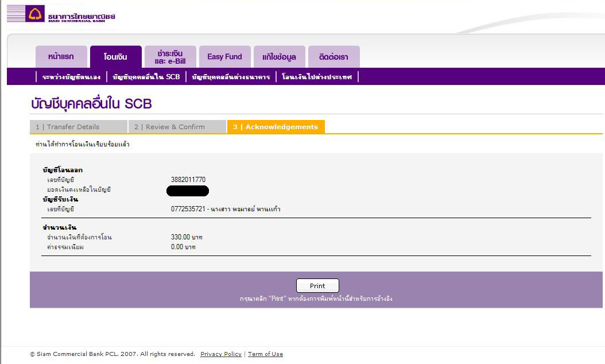Screen dimensions: 605x364
Task: Click the บัญชีบุคคลอื่นใน SCB page heading
Action: click(x=91, y=104)
